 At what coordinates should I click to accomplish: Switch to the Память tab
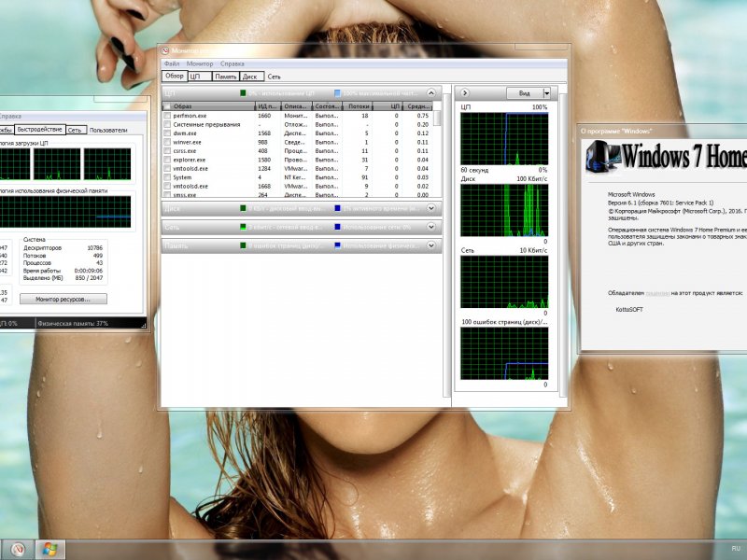click(x=225, y=77)
